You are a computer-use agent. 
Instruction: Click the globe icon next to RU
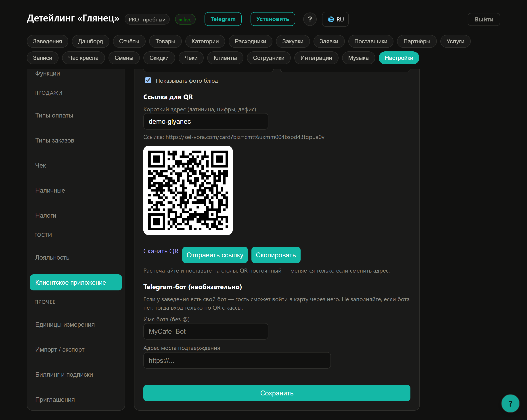(x=330, y=19)
